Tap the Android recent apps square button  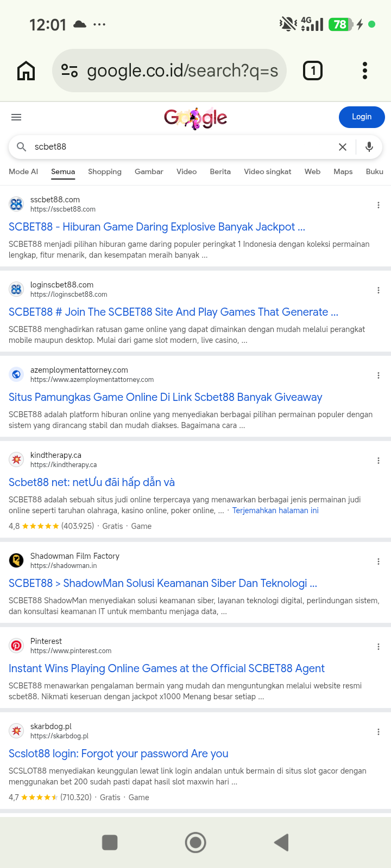click(110, 843)
